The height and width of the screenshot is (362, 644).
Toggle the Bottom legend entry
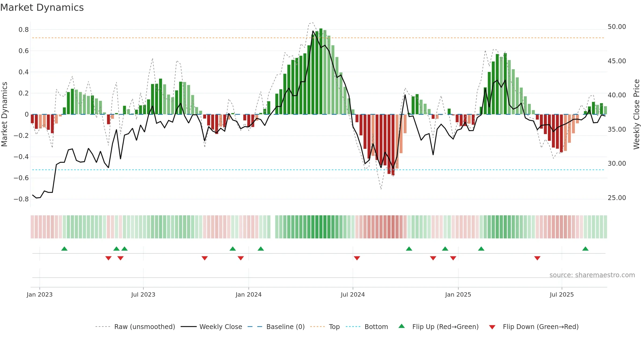tap(367, 327)
